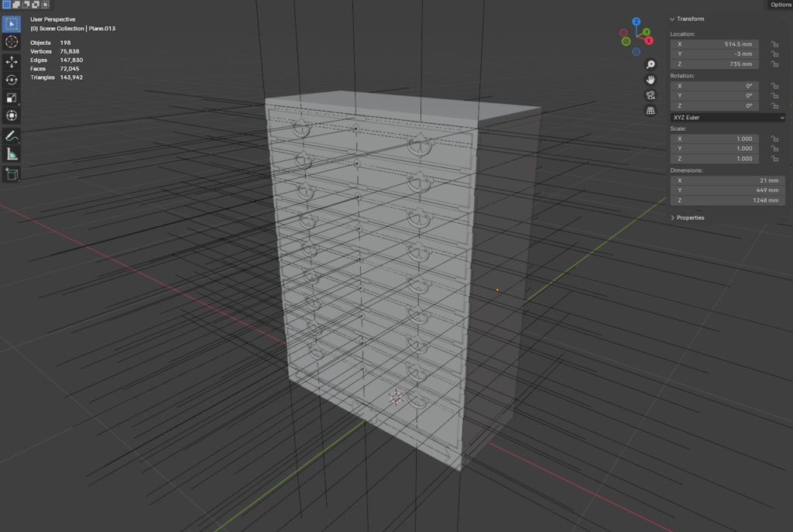This screenshot has height=532, width=793.
Task: Select the Measure ruler tool
Action: [12, 154]
